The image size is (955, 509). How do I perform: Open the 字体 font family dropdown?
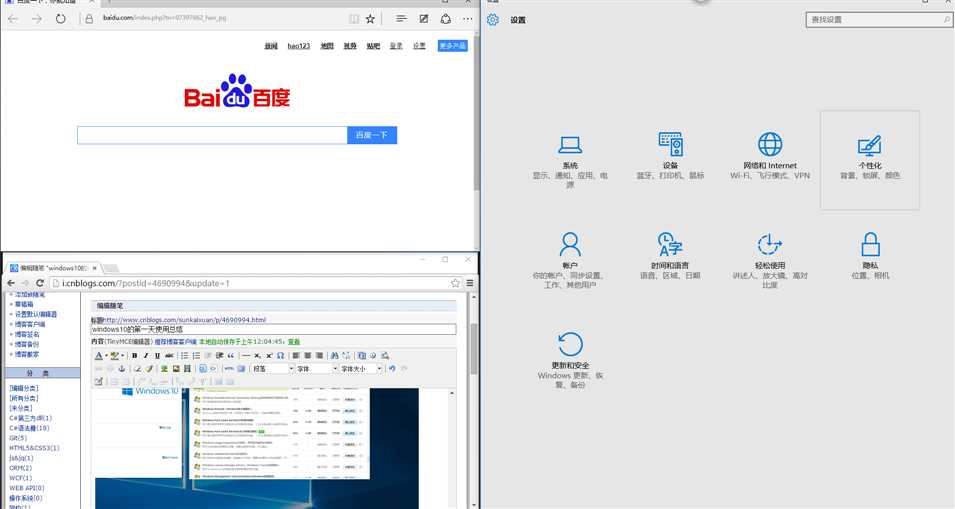(x=317, y=368)
